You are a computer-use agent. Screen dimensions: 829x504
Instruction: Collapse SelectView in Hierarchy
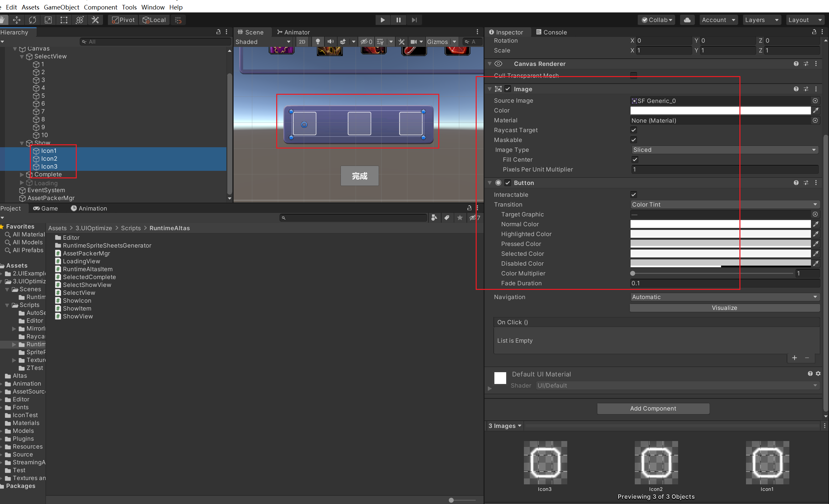point(22,56)
